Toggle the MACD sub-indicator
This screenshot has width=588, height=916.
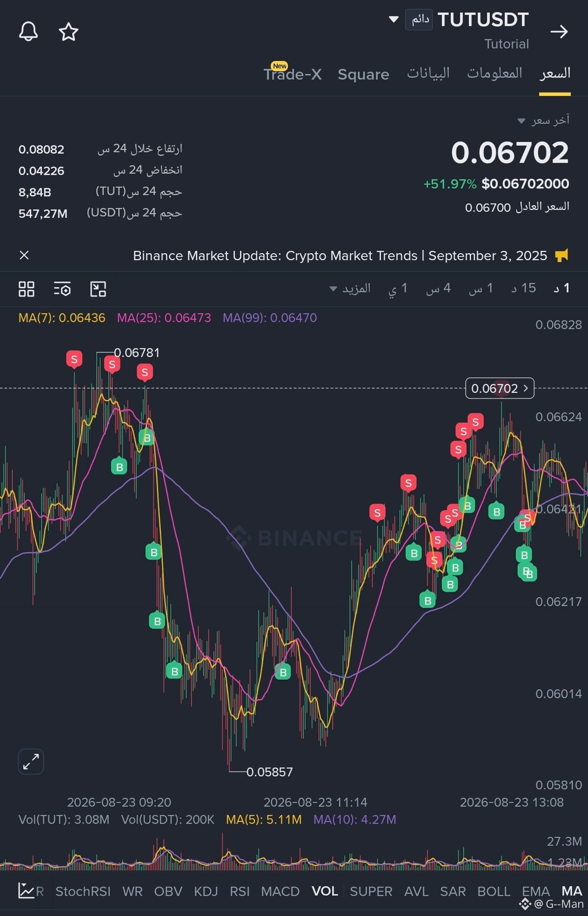click(281, 891)
